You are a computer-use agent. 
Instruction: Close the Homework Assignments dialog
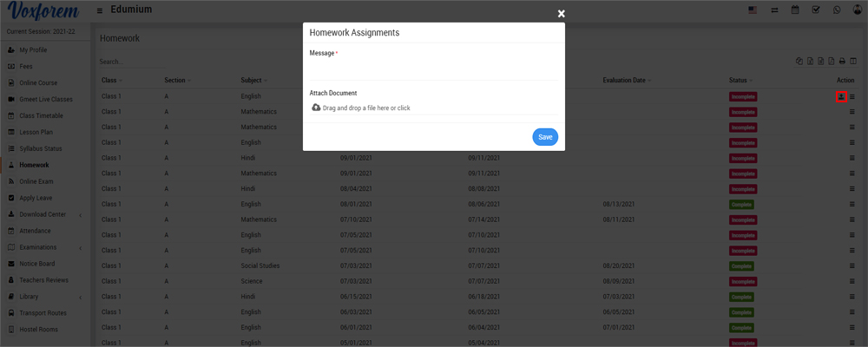pos(561,13)
